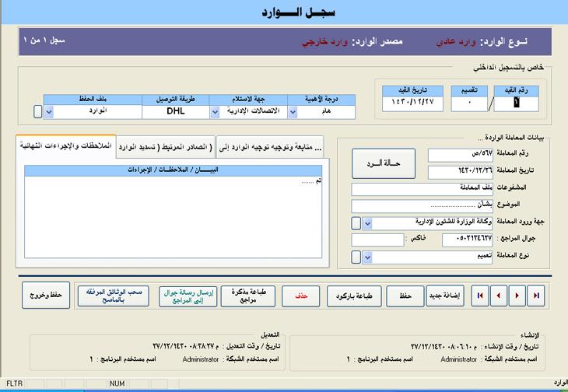Expand the جهة ورود المعاملة dropdown
The height and width of the screenshot is (392, 568).
click(367, 224)
